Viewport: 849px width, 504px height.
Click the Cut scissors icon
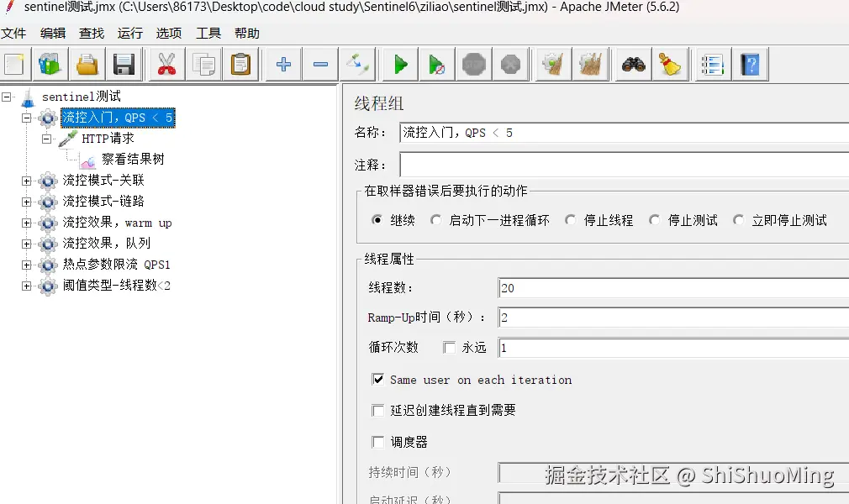pos(166,65)
